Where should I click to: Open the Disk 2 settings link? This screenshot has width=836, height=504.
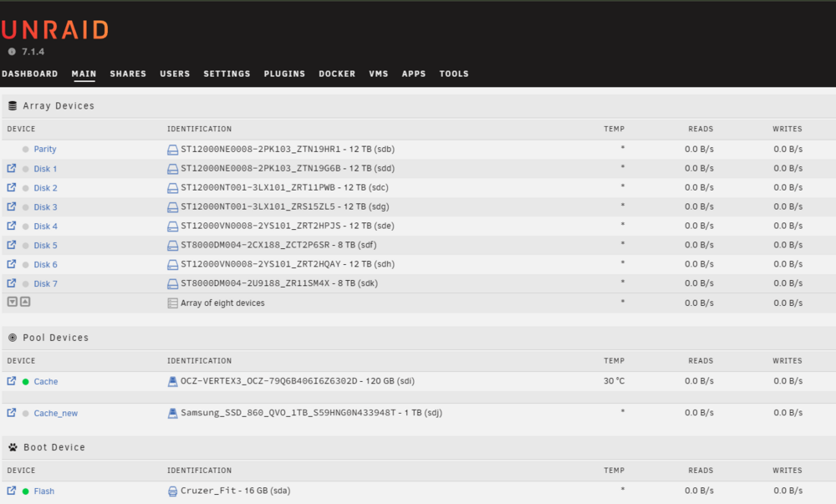coord(45,188)
